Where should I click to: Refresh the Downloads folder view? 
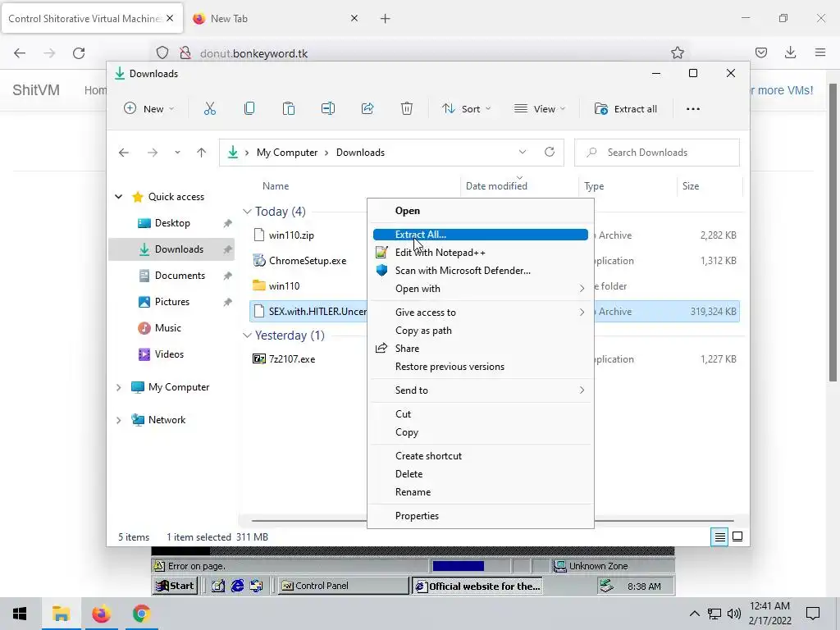point(550,152)
